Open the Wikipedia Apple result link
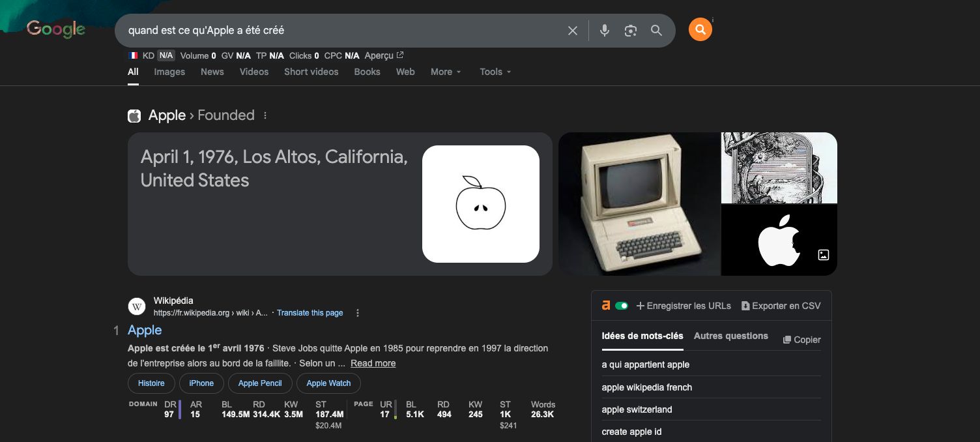This screenshot has height=442, width=980. 144,330
